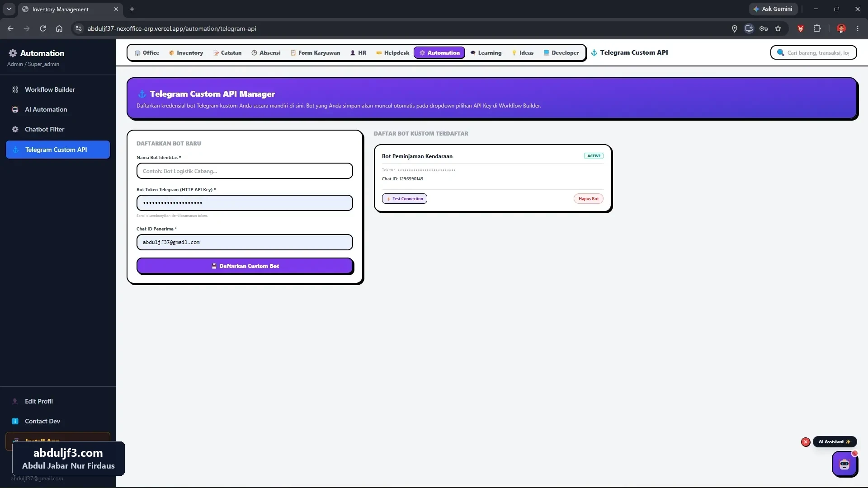
Task: Click the ACTIVE status badge
Action: tap(594, 156)
